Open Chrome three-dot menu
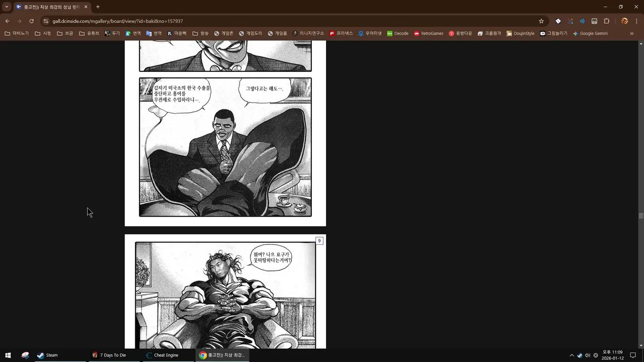The height and width of the screenshot is (362, 644). point(637,21)
